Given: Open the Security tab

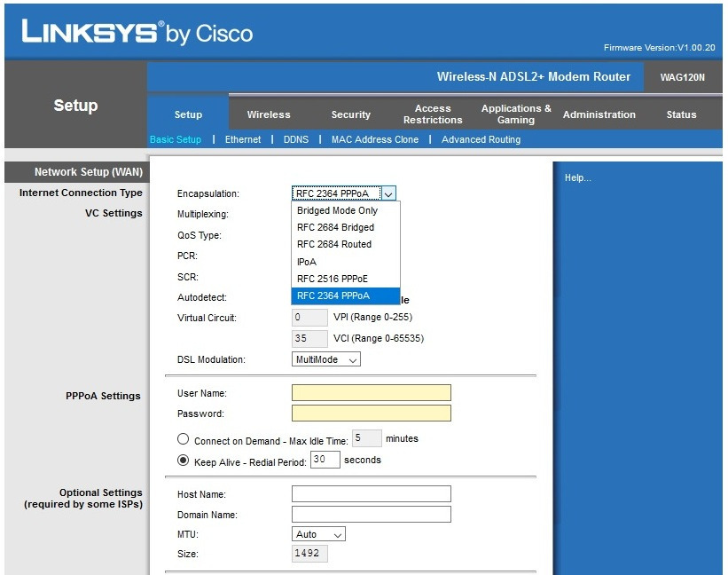Looking at the screenshot, I should point(350,114).
